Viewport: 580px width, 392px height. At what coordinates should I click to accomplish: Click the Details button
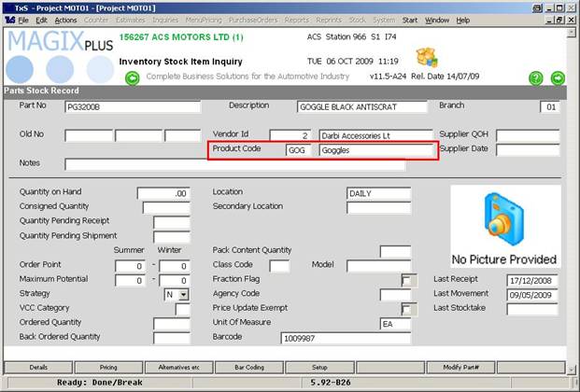coord(38,367)
